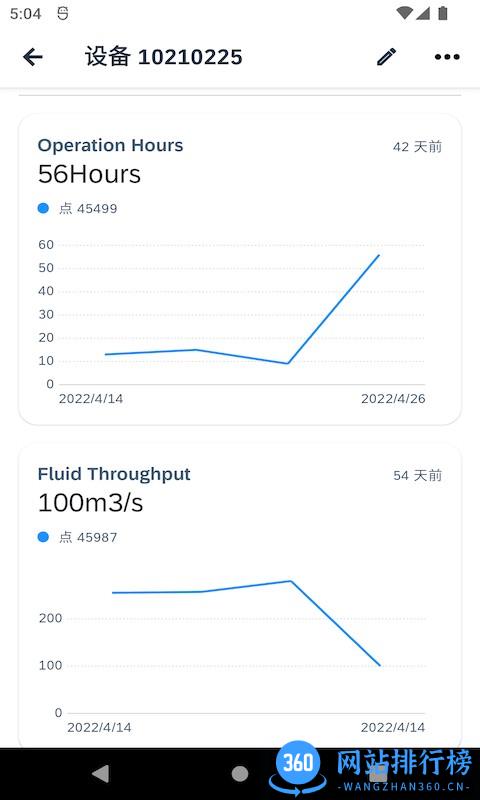Select the 56Hours value reading
This screenshot has height=800, width=480.
tap(89, 174)
